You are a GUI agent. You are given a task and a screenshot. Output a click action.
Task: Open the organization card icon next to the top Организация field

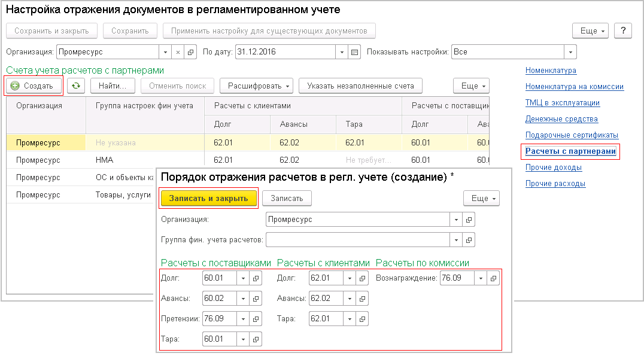[x=190, y=52]
